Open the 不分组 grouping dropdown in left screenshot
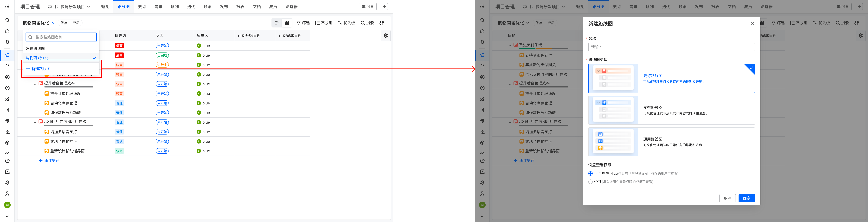Viewport: 868px width, 222px height. pos(324,23)
